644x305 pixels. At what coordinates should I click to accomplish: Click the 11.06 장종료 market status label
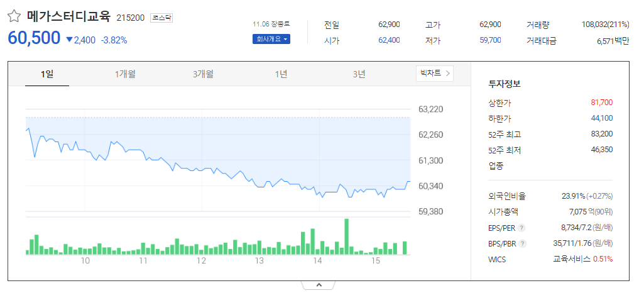point(271,25)
